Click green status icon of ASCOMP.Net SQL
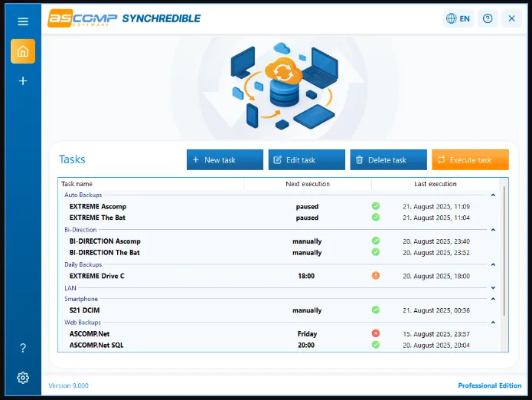Image resolution: width=532 pixels, height=400 pixels. coord(376,345)
